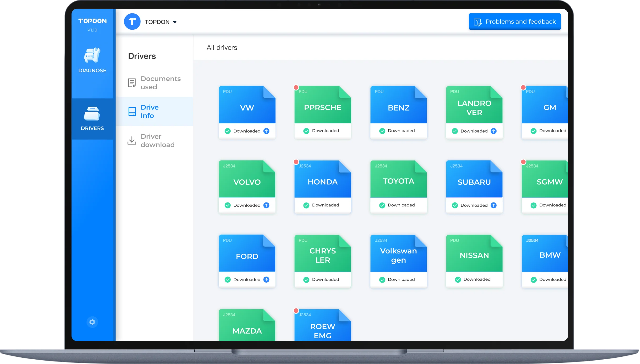
Task: Open the BMW J2534 driver card
Action: click(x=545, y=261)
